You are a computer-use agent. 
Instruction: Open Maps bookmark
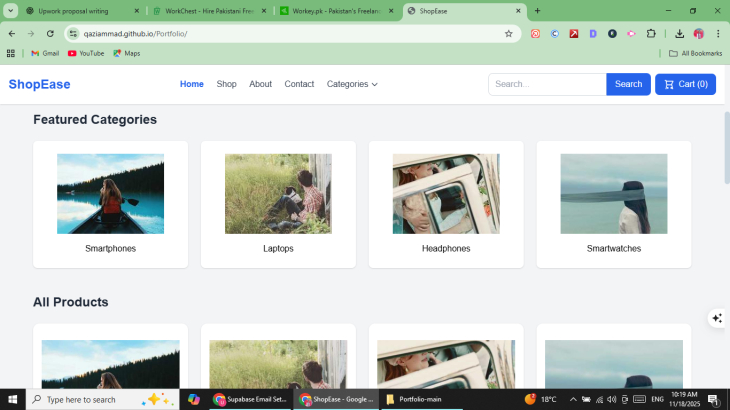(x=126, y=53)
